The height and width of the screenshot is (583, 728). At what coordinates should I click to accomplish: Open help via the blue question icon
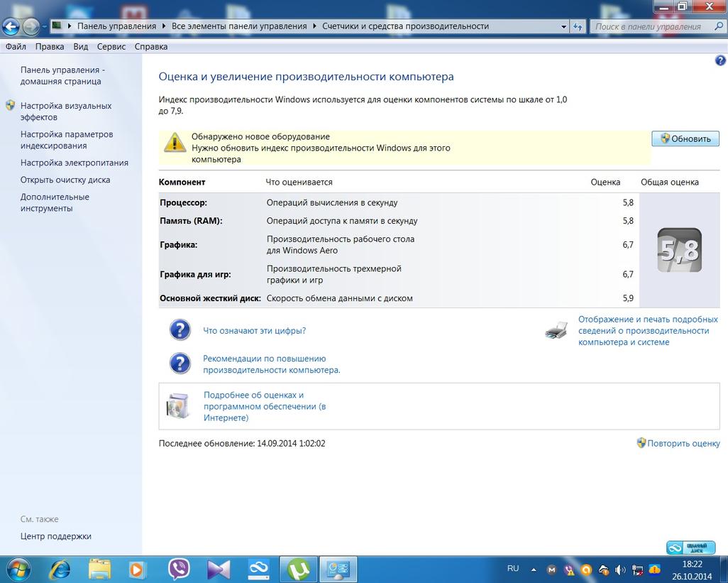click(720, 60)
